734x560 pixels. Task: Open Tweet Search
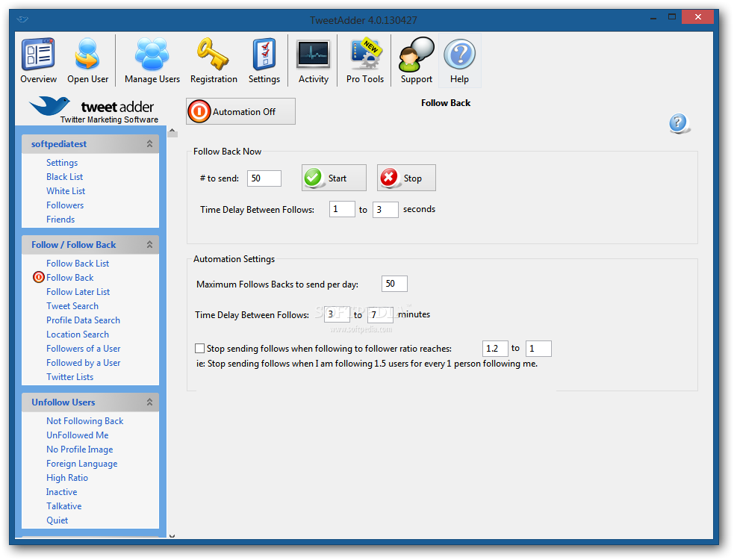point(72,305)
